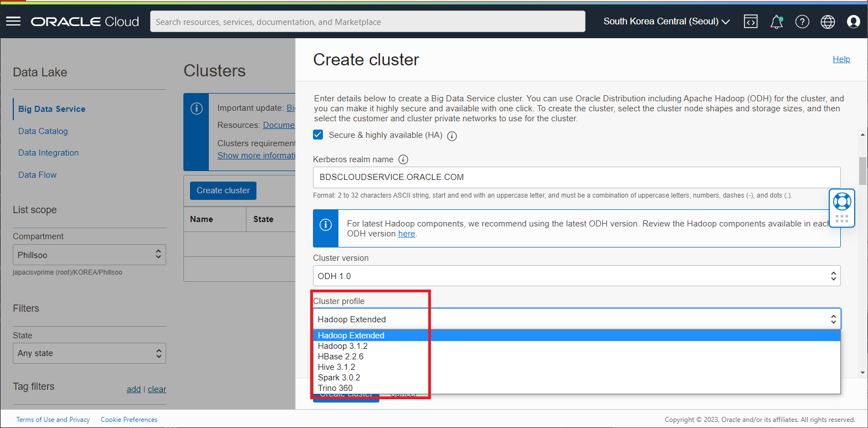Open the user profile menu
Image resolution: width=868 pixels, height=428 pixels.
(x=854, y=22)
